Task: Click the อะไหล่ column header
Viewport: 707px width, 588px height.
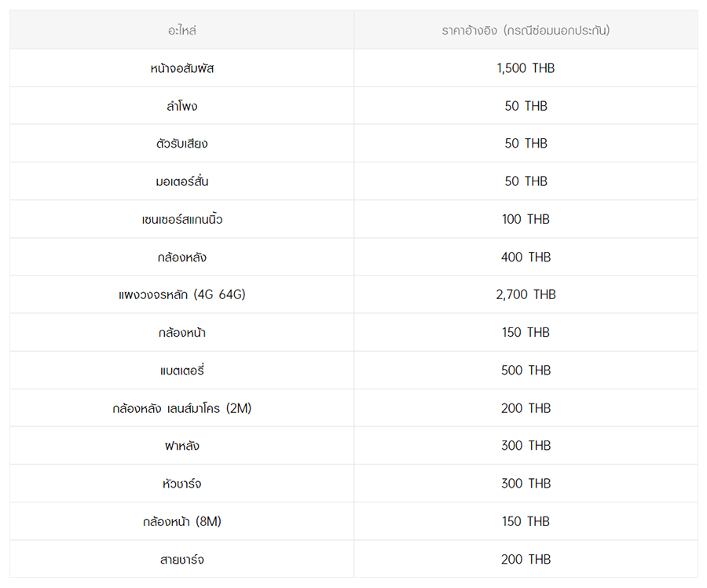Action: pyautogui.click(x=181, y=31)
